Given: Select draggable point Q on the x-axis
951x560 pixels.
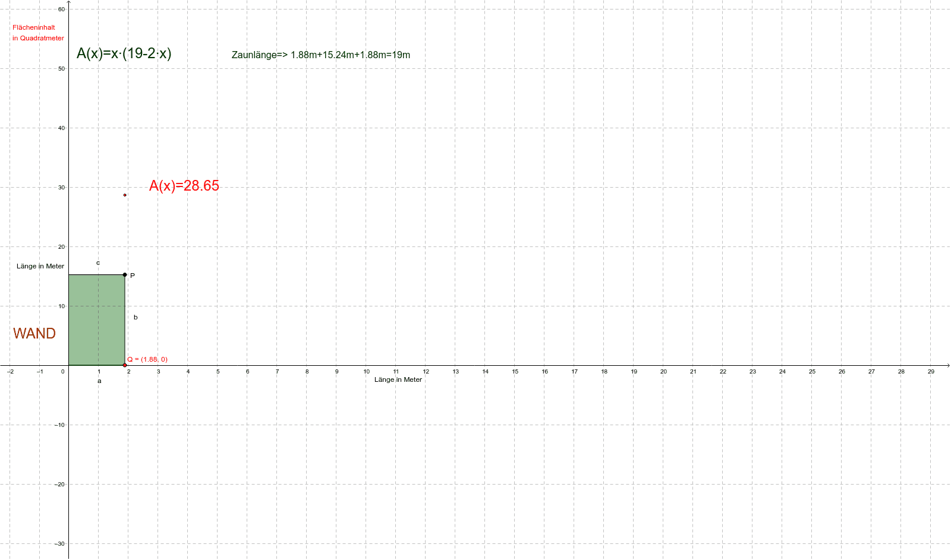Looking at the screenshot, I should [x=125, y=365].
